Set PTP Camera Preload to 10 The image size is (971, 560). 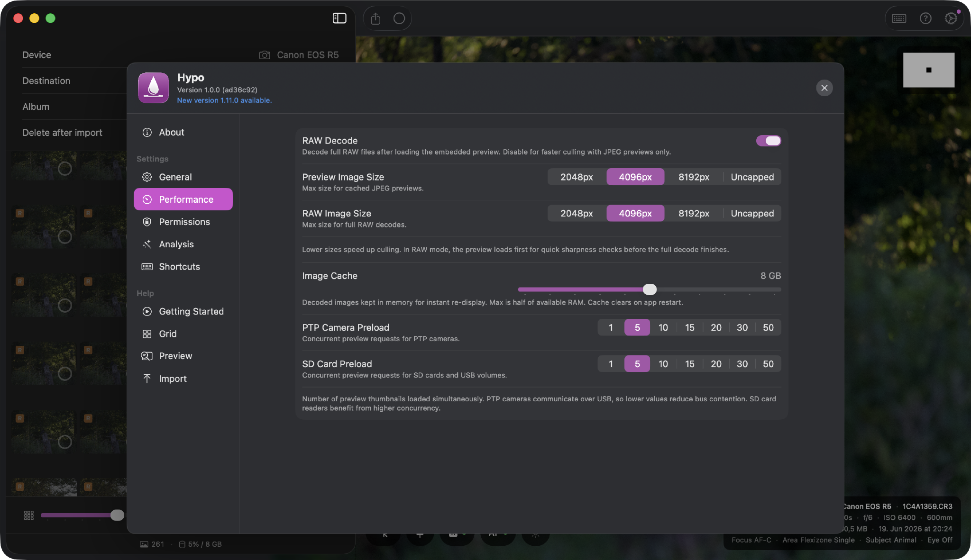(663, 327)
